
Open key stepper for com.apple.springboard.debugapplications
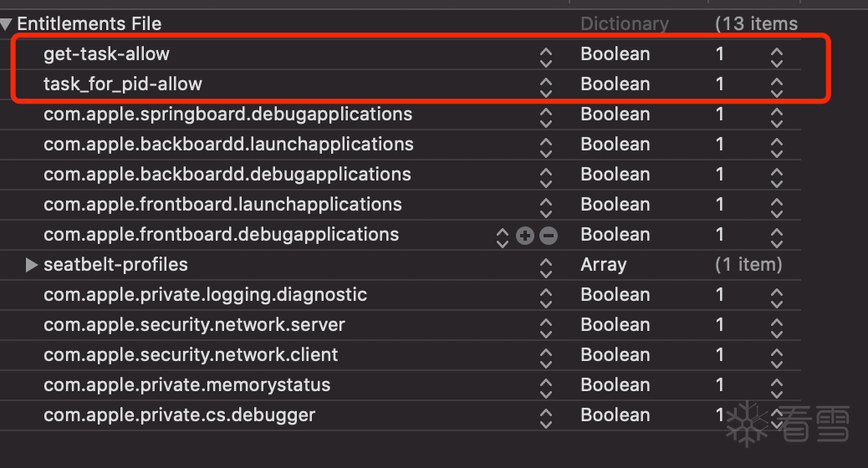[546, 116]
